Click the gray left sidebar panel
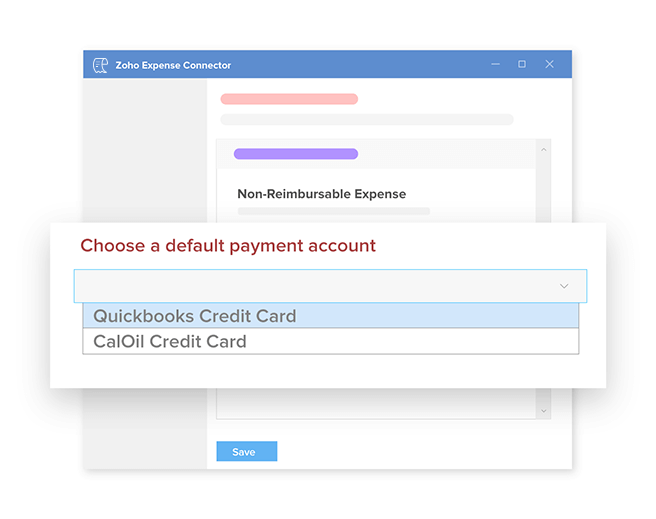Viewport: 656px width, 519px height. click(145, 150)
